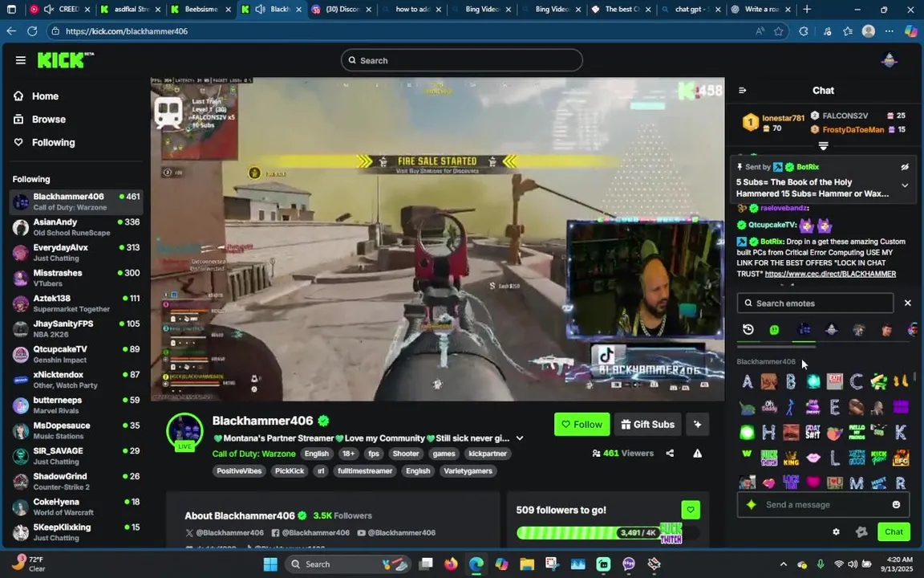Mute the Blackhammer browser tab audio icon
Image resolution: width=924 pixels, height=578 pixels.
coord(261,10)
